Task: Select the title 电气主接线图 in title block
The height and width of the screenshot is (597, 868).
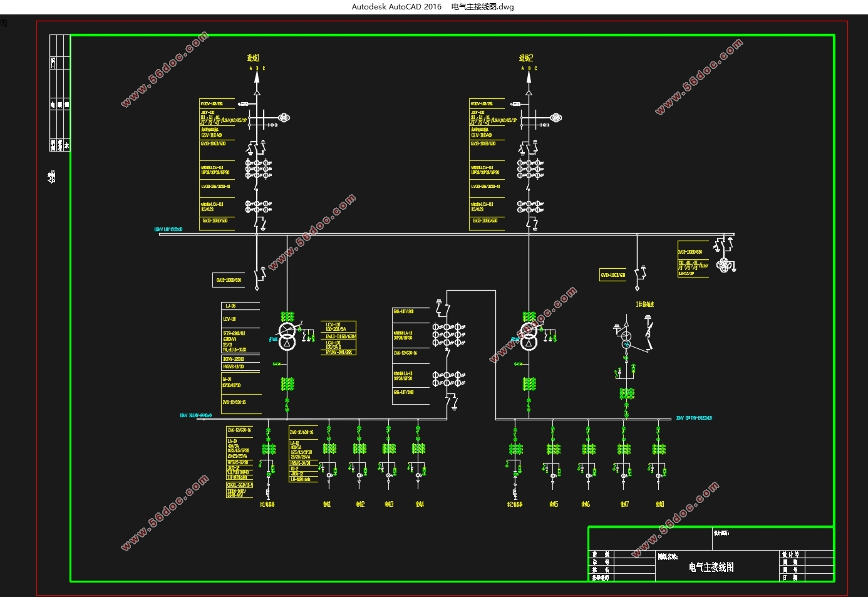Action: (711, 568)
